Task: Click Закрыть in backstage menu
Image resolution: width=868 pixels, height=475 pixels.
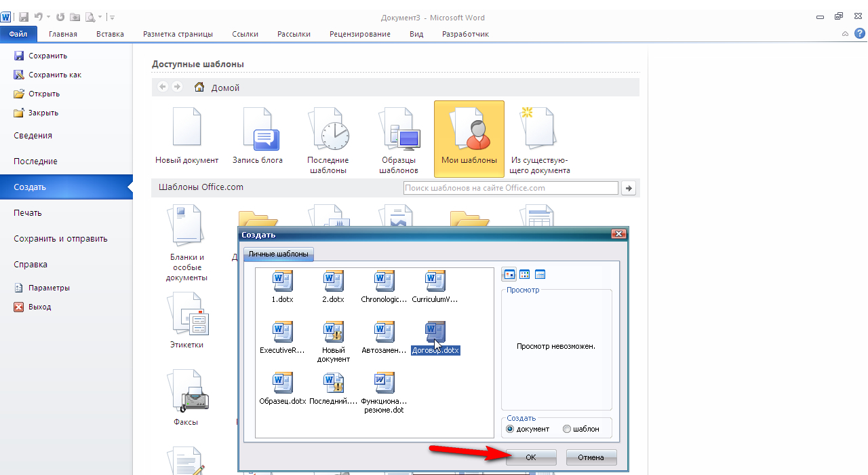Action: coord(36,113)
